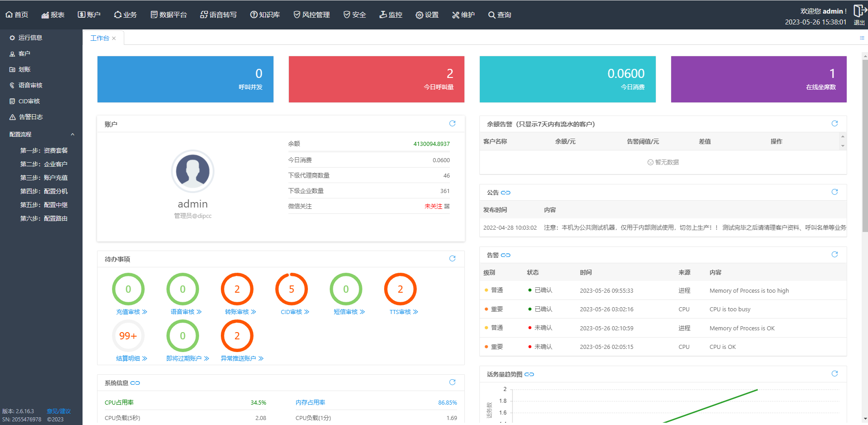Viewport: 868px width, 425px height.
Task: Open the tab list menu at right edge
Action: pos(862,38)
